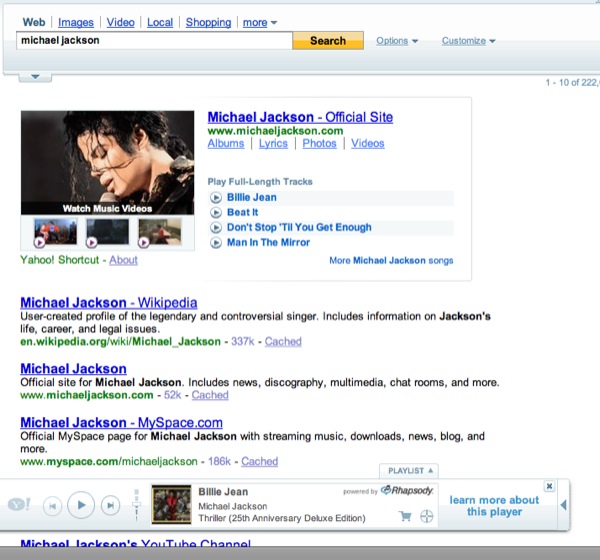The height and width of the screenshot is (560, 600).
Task: Click the player's main play button
Action: (81, 505)
